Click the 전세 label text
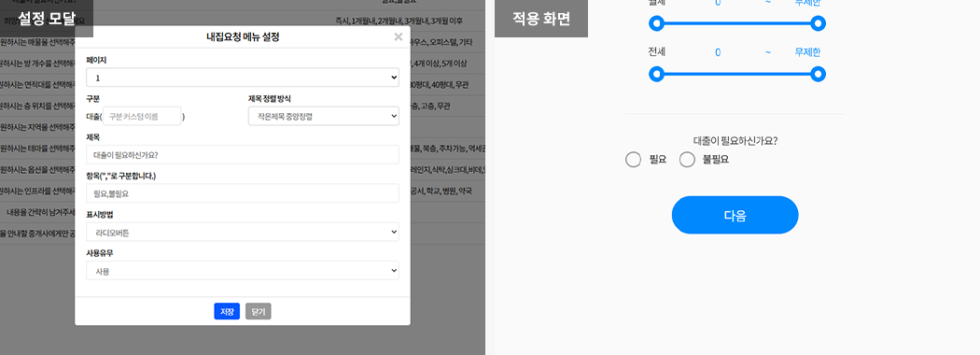 point(657,52)
